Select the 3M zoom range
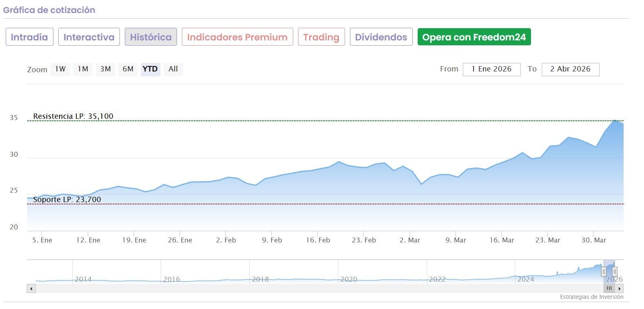 (106, 69)
